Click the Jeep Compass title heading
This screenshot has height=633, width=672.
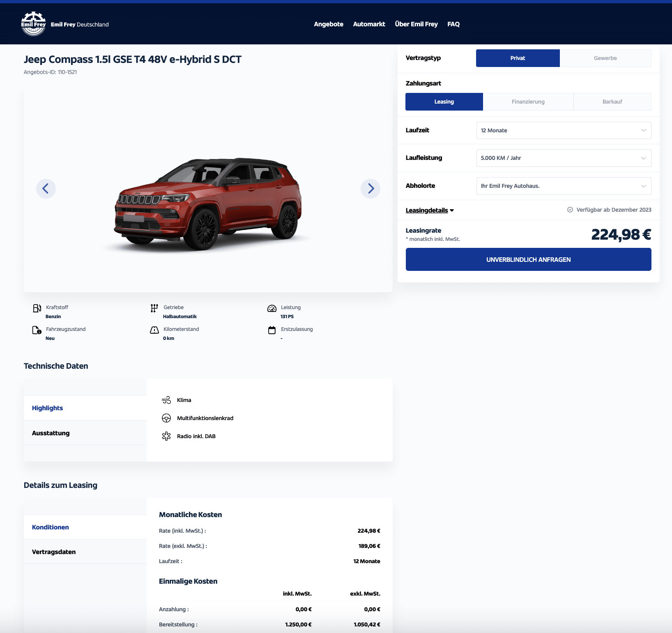click(132, 60)
